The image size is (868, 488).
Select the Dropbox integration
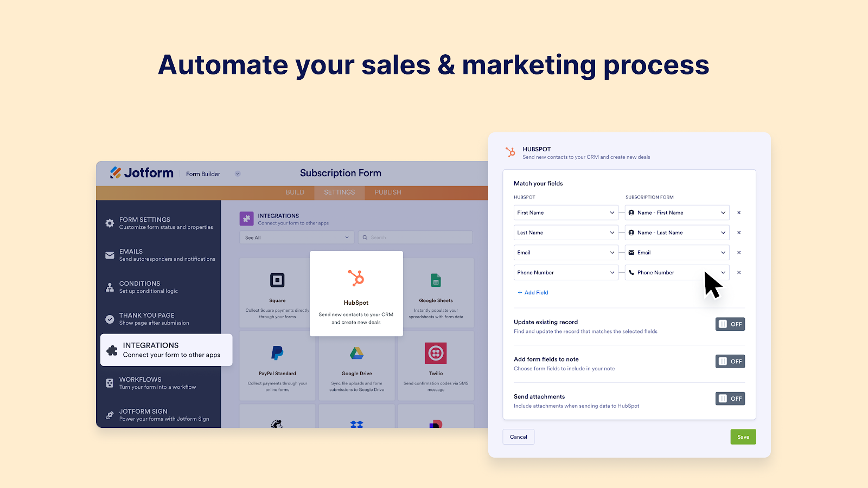356,420
